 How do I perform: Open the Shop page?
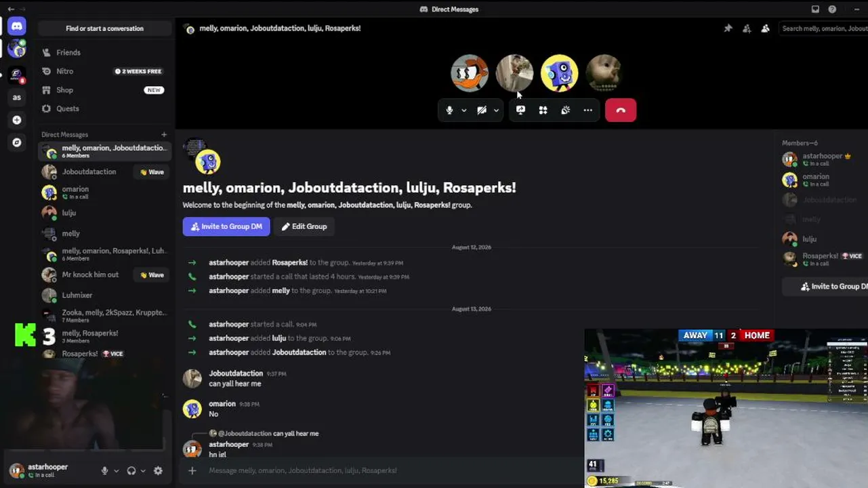pos(104,90)
